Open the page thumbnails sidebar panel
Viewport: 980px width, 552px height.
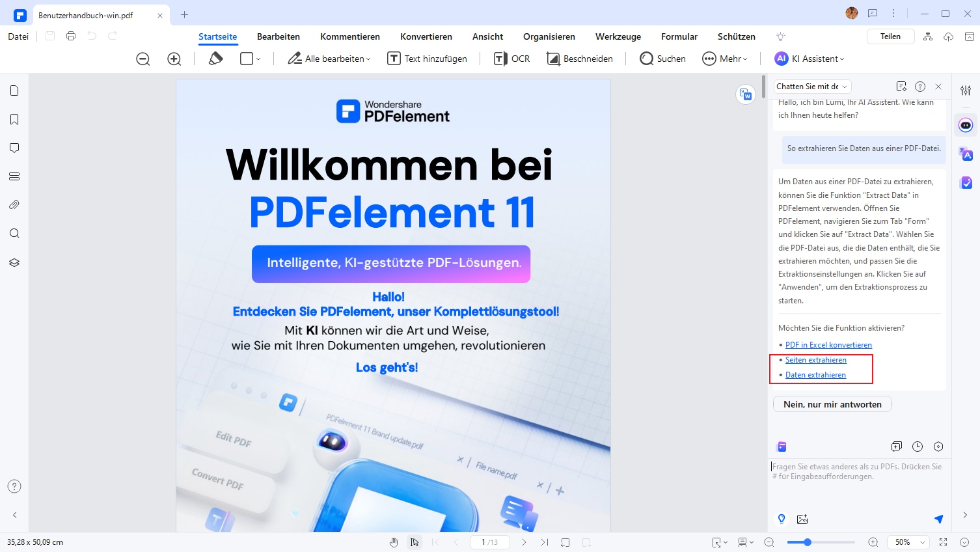pos(14,90)
